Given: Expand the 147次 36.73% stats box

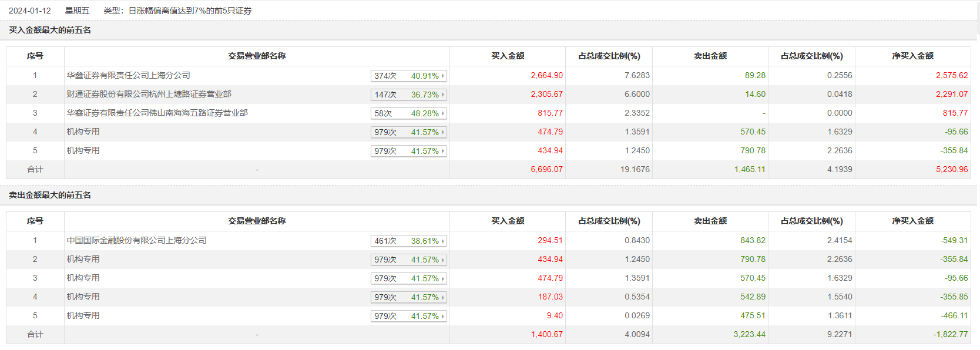Looking at the screenshot, I should [x=409, y=95].
